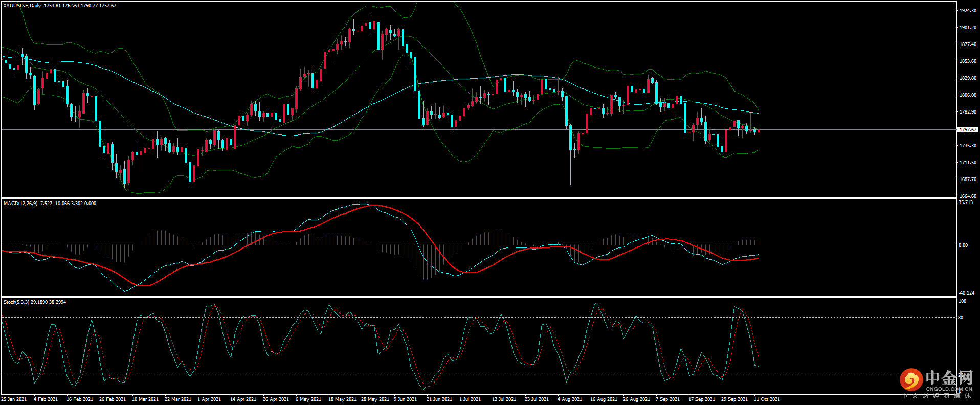Click the 4 Aug 2021 date marker
This screenshot has width=980, height=405.
coord(569,399)
